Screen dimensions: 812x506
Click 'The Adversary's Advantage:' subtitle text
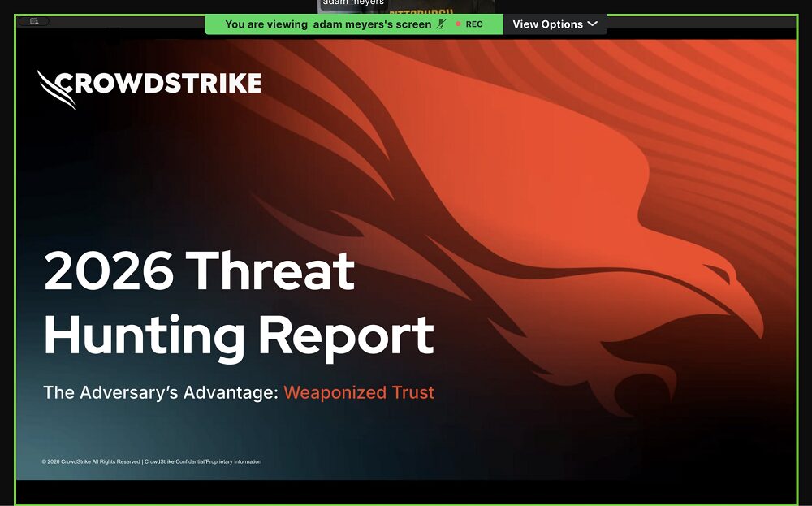tap(161, 392)
